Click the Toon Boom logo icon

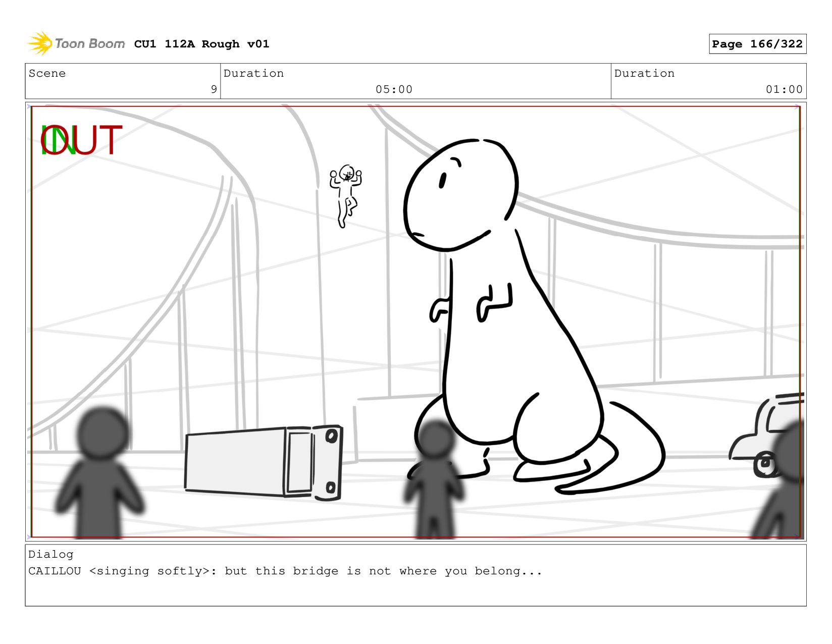click(x=40, y=43)
